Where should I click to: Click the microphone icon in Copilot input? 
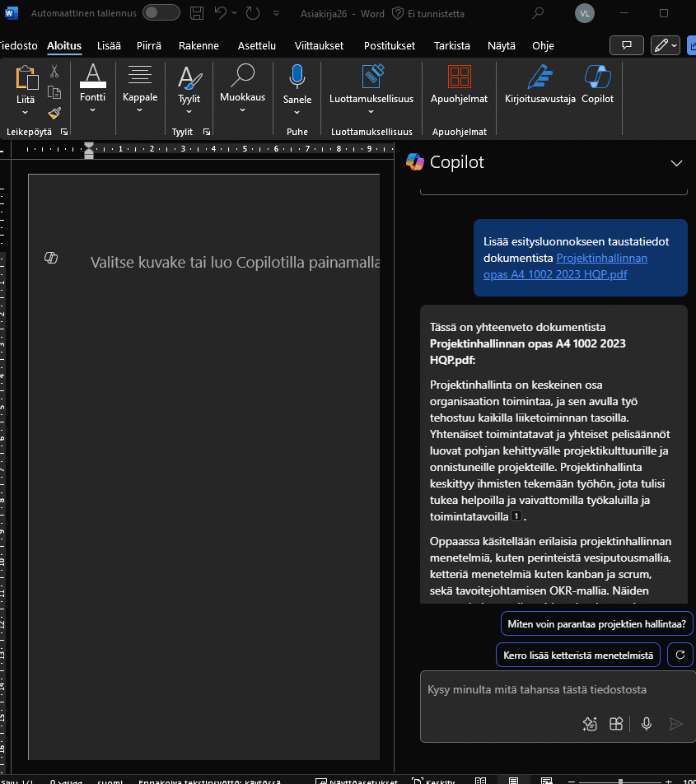646,723
